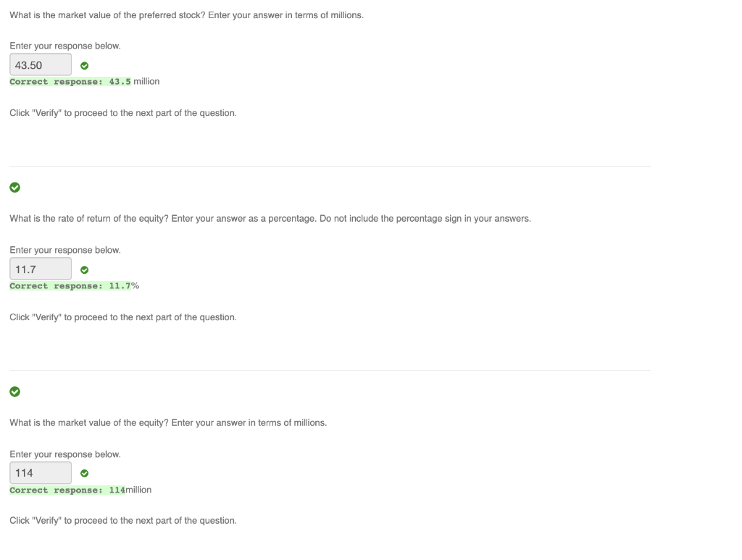The image size is (742, 560).
Task: Click the 'million' label after the 43.5 response
Action: [x=147, y=81]
